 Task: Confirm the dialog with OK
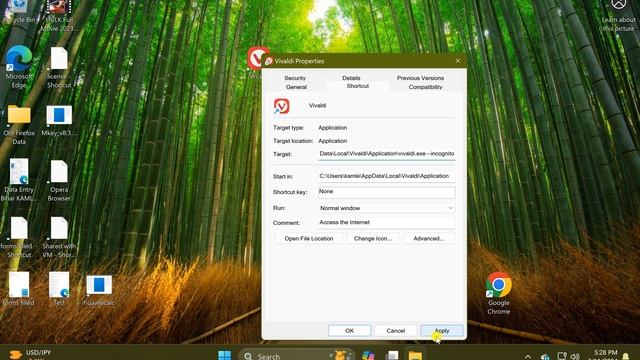coord(349,331)
